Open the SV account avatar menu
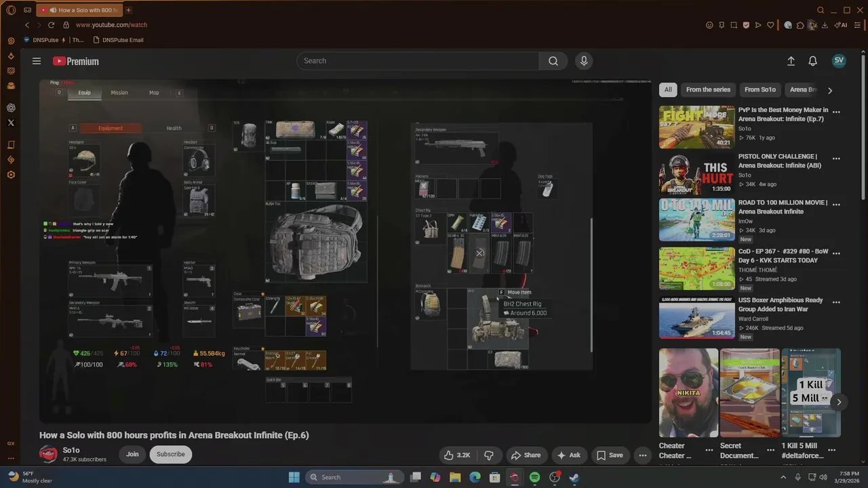 [839, 60]
